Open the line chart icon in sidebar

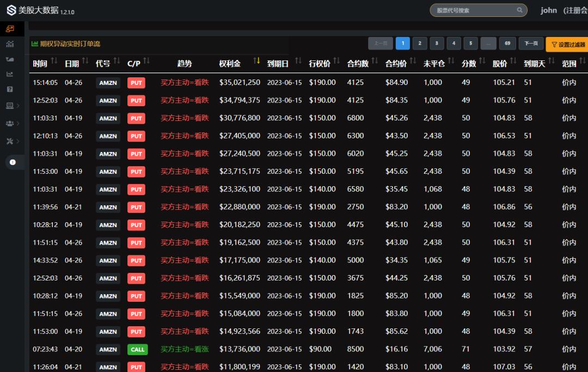coord(10,75)
